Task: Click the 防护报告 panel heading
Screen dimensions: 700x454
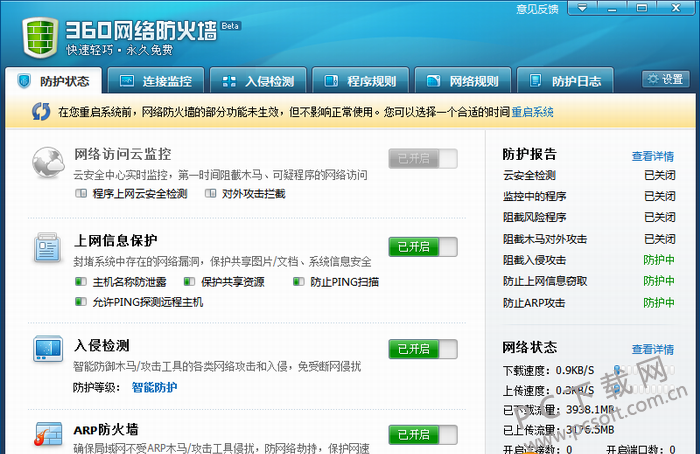Action: [529, 154]
